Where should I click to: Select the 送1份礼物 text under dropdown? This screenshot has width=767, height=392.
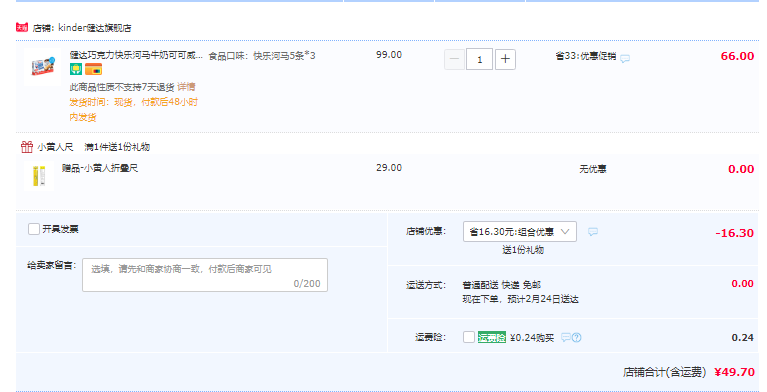point(523,250)
